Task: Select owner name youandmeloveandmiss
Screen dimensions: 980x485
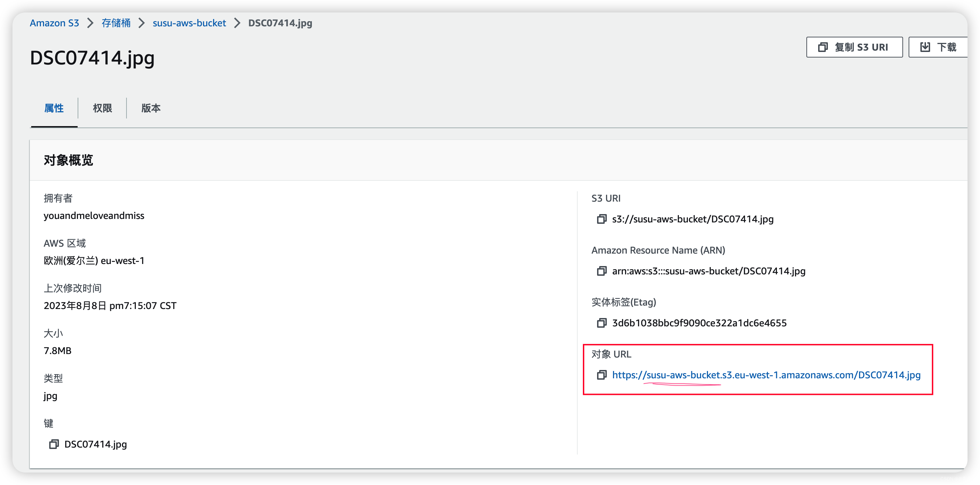Action: coord(94,216)
